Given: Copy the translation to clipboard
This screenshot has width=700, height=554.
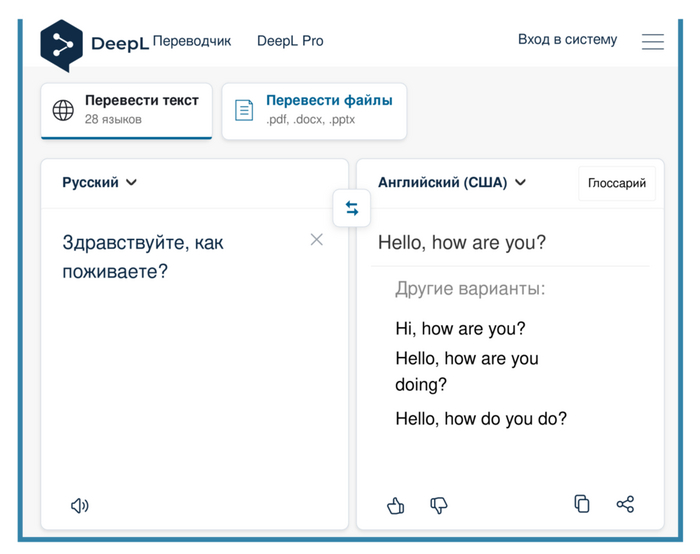Looking at the screenshot, I should click(582, 504).
